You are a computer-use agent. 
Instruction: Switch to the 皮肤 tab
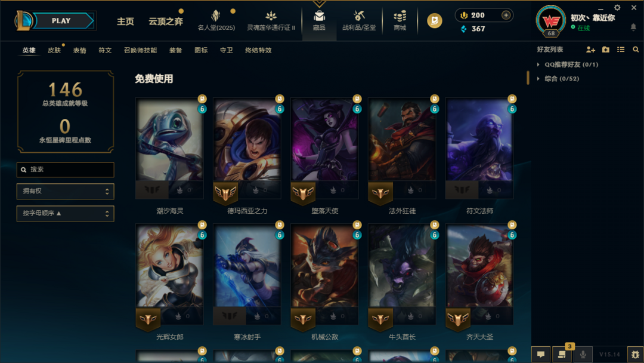click(x=54, y=50)
